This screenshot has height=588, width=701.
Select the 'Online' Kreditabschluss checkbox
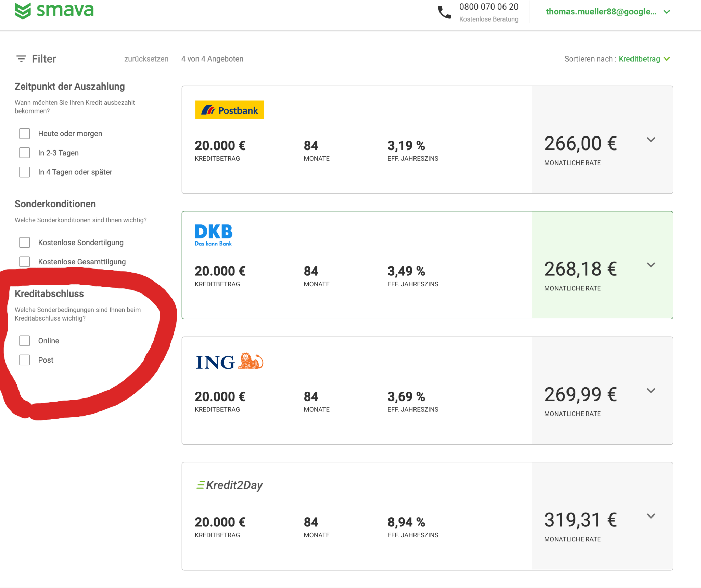tap(25, 341)
